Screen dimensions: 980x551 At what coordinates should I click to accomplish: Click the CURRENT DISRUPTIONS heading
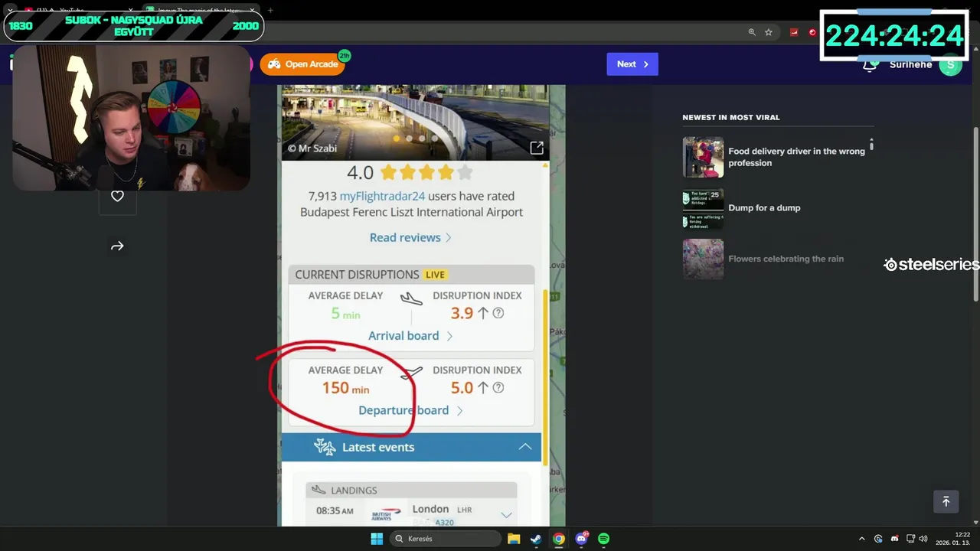pos(357,275)
